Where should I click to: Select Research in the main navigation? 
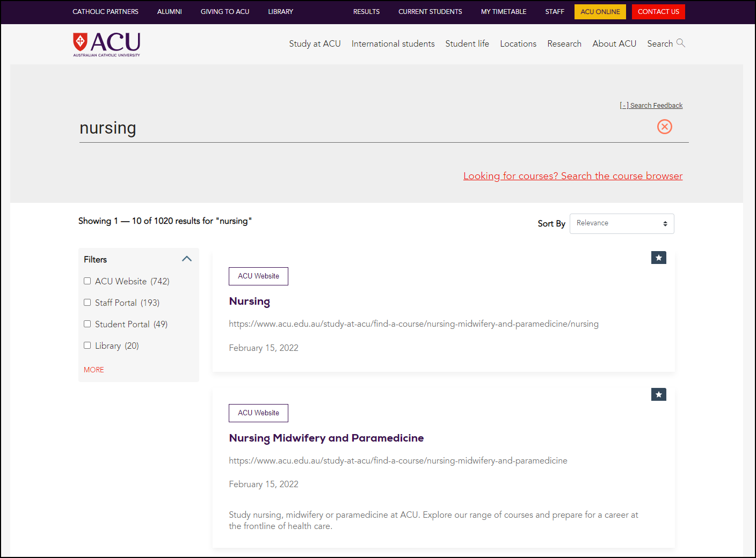[x=564, y=43]
